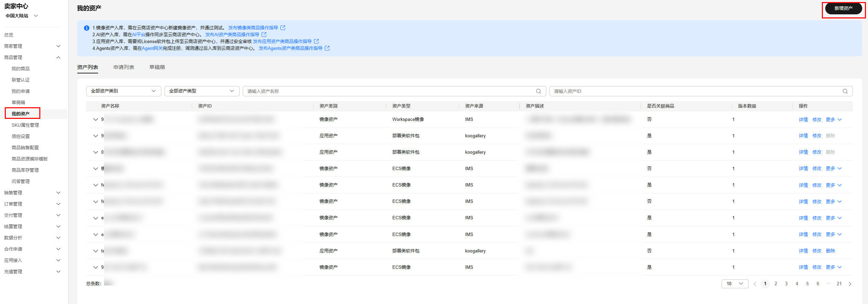Screen dimensions: 868x304
Task: Open 发布应用资产类商品操作指导 link
Action: (282, 41)
